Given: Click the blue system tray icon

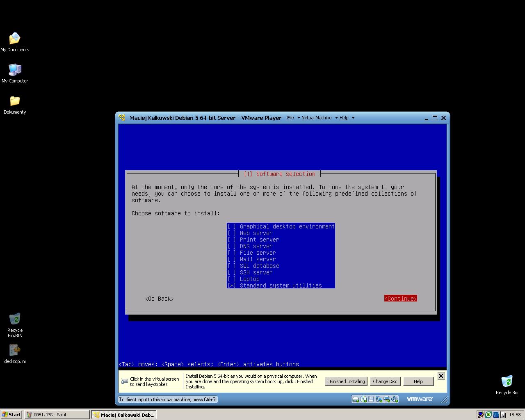Looking at the screenshot, I should pos(495,415).
